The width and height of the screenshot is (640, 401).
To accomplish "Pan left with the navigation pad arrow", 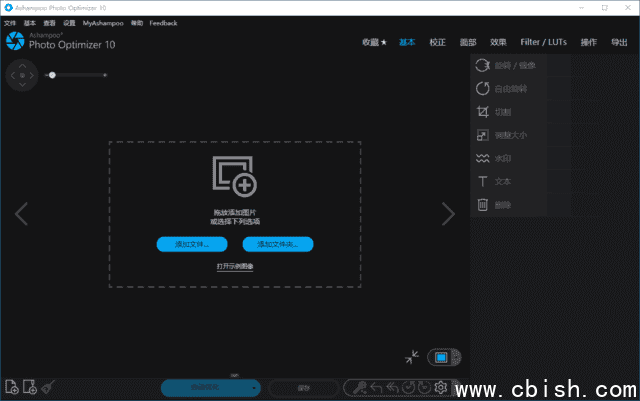I will coord(13,75).
